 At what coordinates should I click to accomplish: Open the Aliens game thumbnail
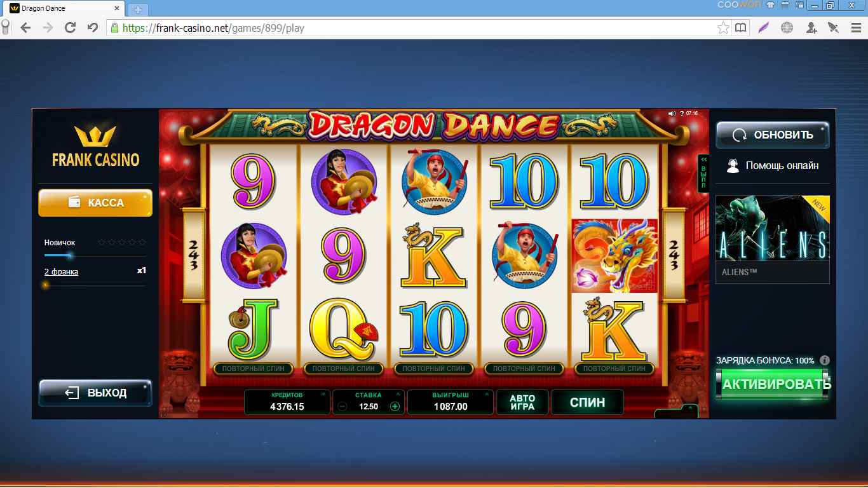[x=773, y=239]
